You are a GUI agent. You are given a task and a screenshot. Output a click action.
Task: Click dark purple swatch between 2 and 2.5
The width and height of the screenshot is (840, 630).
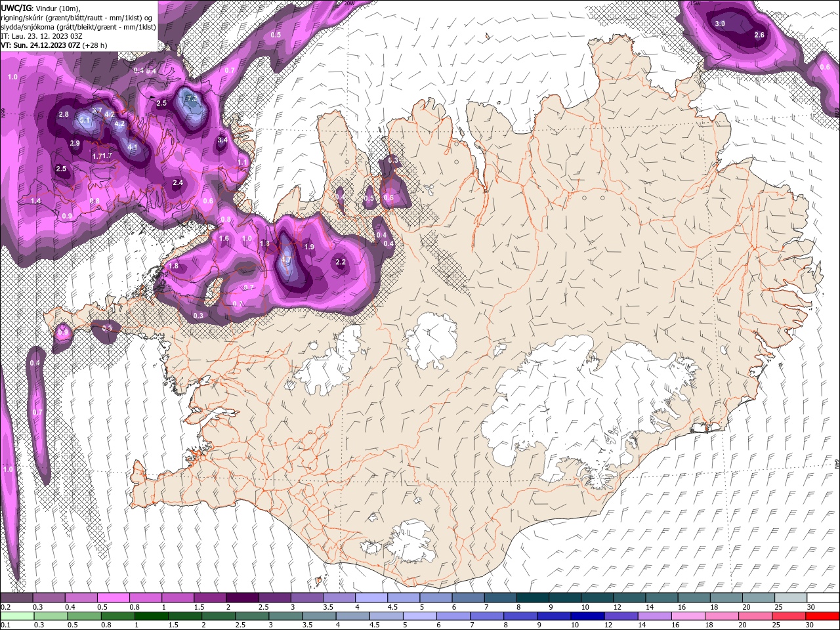pos(242,598)
